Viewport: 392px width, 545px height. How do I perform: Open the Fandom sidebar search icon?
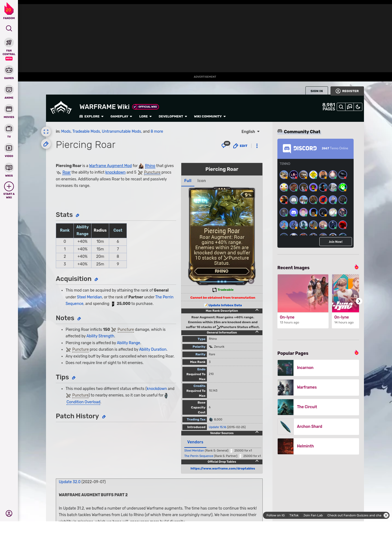tap(9, 28)
